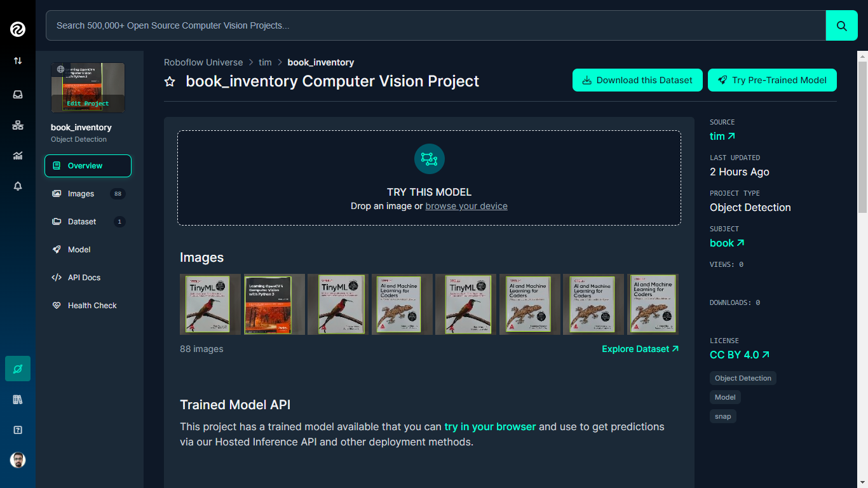
Task: Open the first TinyML image thumbnail
Action: 210,304
